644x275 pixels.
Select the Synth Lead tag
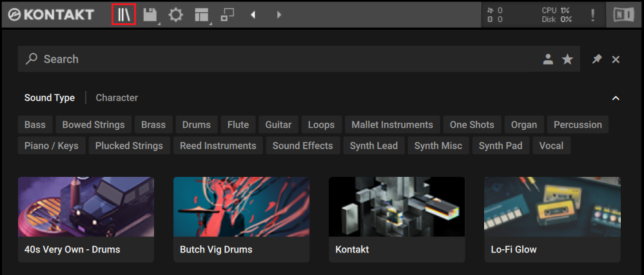coord(374,145)
